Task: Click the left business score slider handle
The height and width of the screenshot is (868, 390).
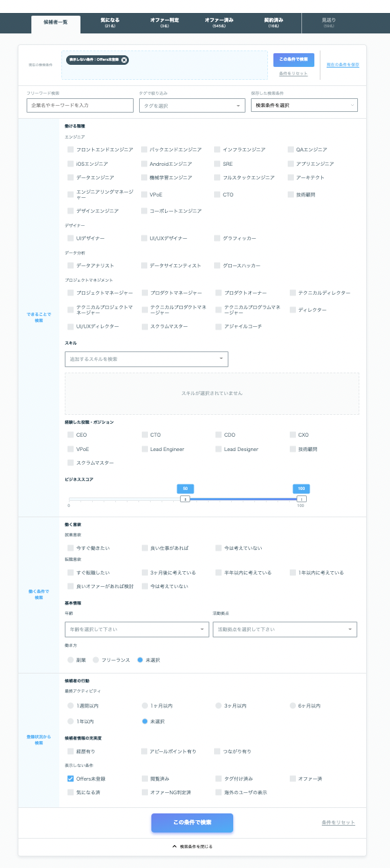Action: point(184,499)
